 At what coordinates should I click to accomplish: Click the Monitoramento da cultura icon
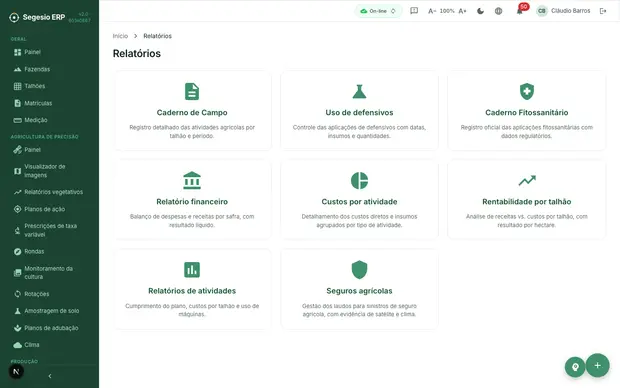[17, 273]
